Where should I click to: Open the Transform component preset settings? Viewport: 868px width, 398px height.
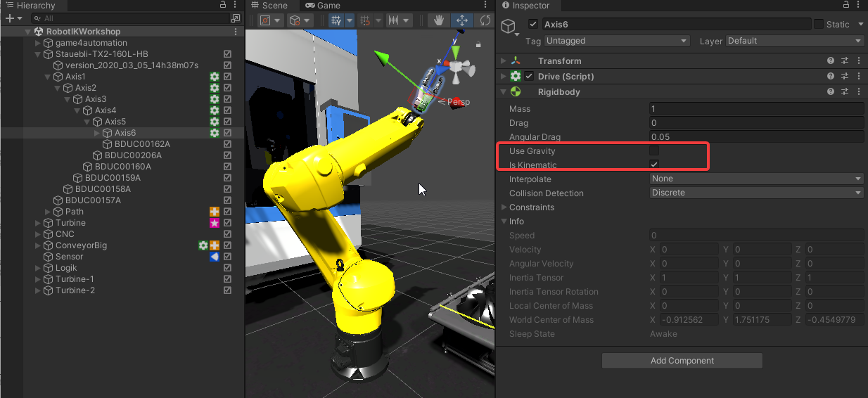click(845, 61)
